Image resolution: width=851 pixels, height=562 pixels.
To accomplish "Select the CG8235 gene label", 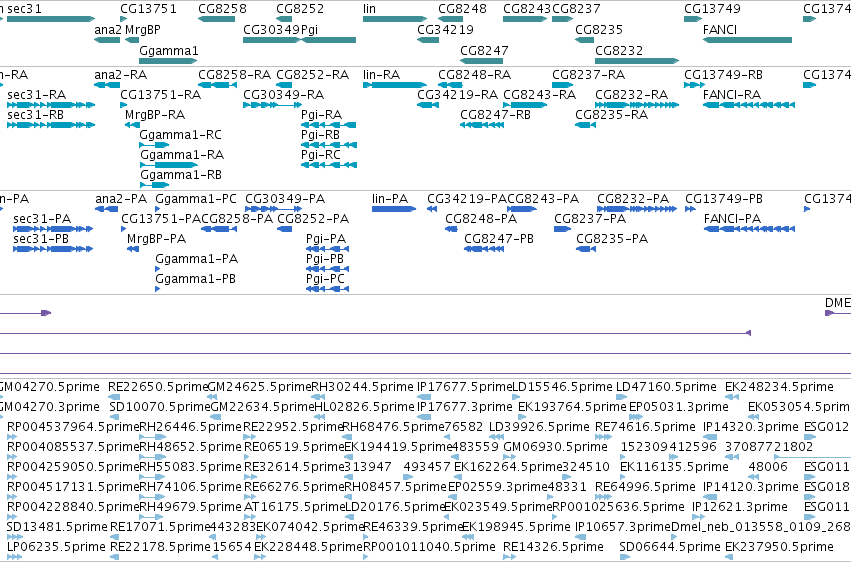I will pyautogui.click(x=599, y=30).
